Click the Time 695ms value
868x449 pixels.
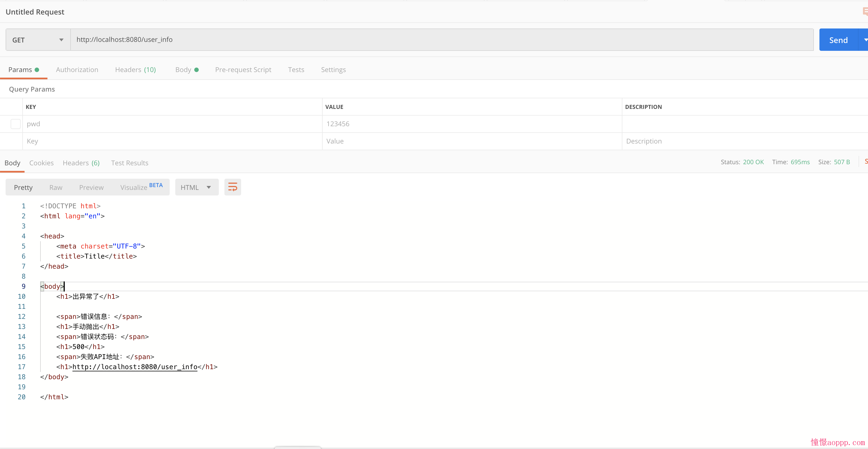tap(800, 162)
